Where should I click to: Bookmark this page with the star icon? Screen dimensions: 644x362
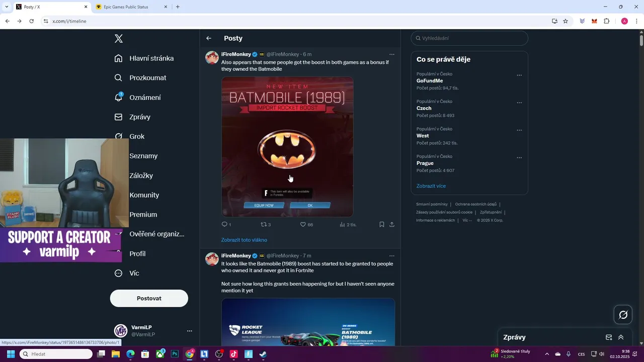[566, 21]
